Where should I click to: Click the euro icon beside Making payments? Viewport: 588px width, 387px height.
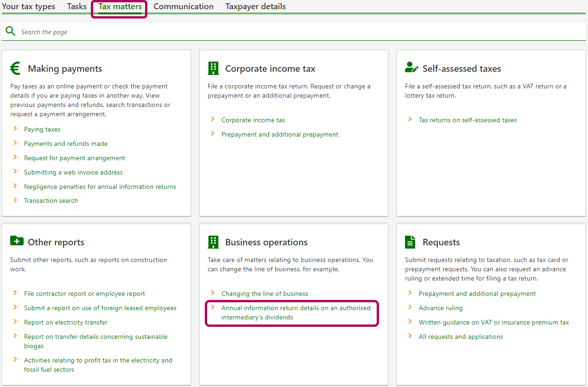pyautogui.click(x=16, y=69)
